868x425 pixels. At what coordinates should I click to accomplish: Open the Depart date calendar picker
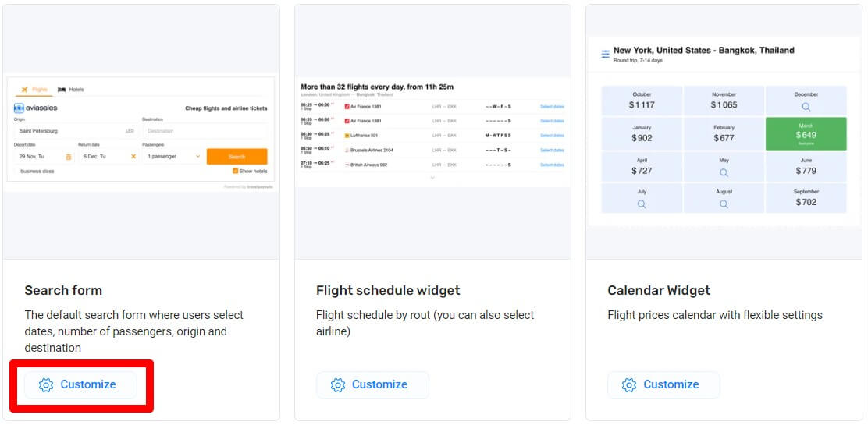pos(69,157)
